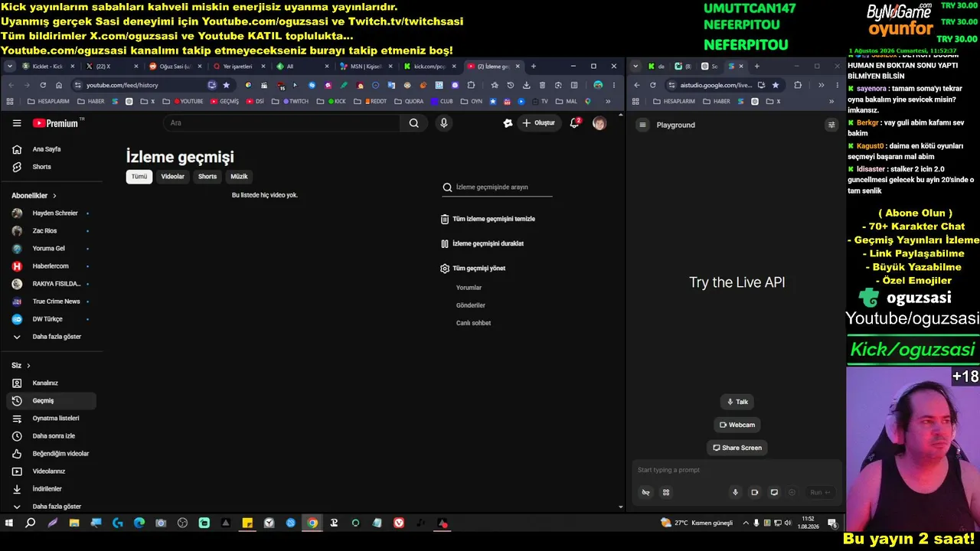Open YouTube notifications bell
Screen dimensions: 980x551
point(574,123)
